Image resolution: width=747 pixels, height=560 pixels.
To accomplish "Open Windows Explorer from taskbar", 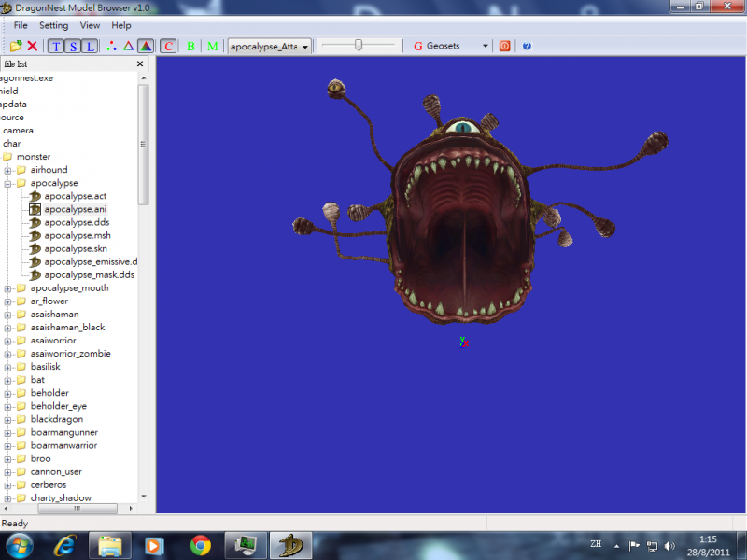I will (110, 546).
